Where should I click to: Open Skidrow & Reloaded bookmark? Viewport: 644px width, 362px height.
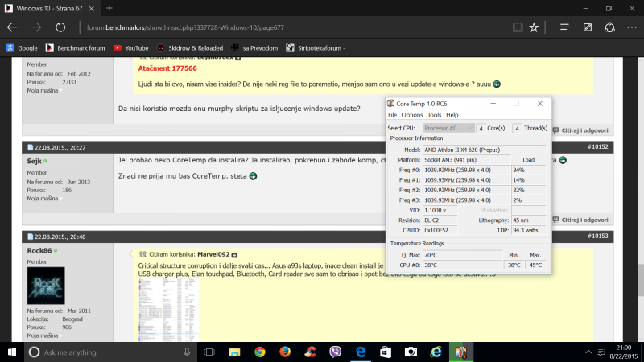tap(190, 48)
